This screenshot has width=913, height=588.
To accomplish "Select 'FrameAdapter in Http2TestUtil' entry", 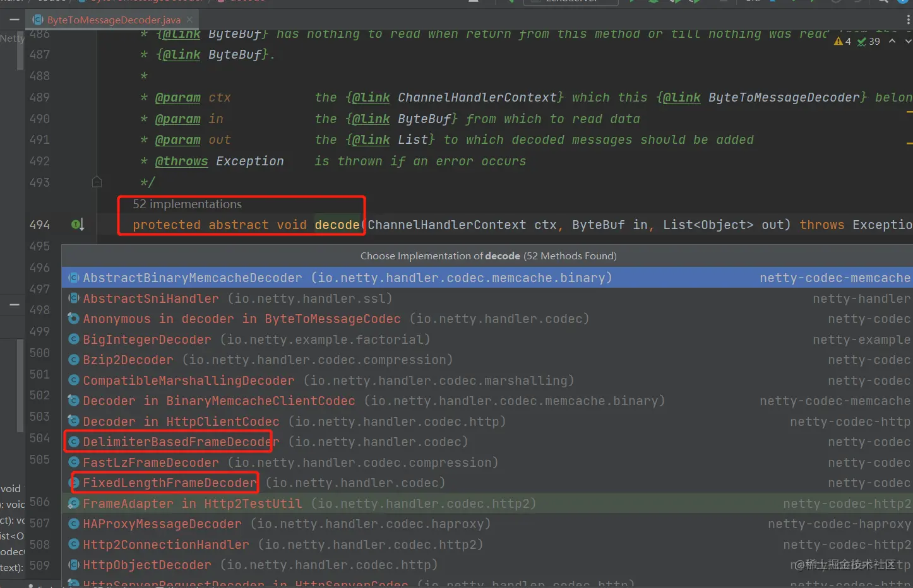I will (487, 503).
